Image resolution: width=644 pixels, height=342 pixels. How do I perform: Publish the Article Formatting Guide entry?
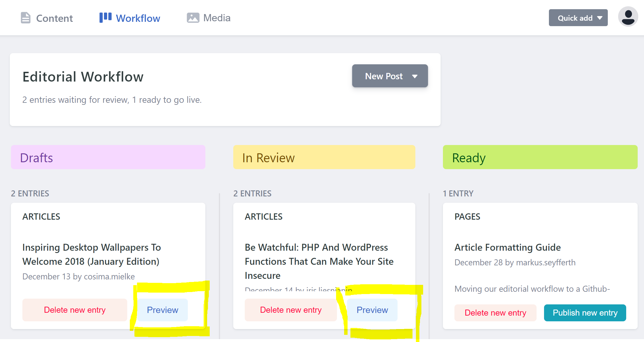pyautogui.click(x=585, y=313)
